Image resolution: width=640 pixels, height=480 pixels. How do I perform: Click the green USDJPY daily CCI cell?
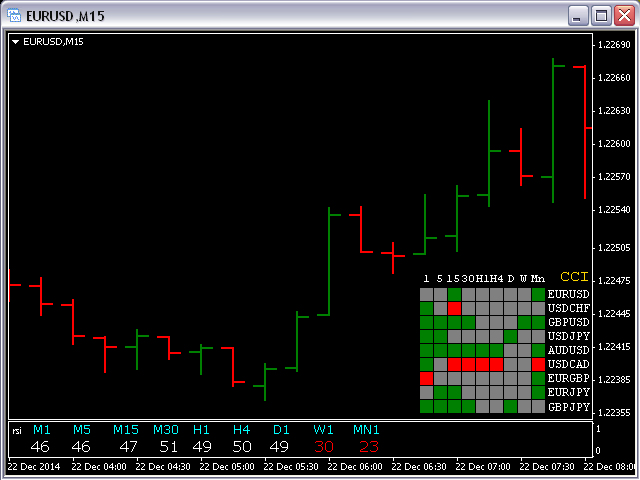pyautogui.click(x=510, y=336)
